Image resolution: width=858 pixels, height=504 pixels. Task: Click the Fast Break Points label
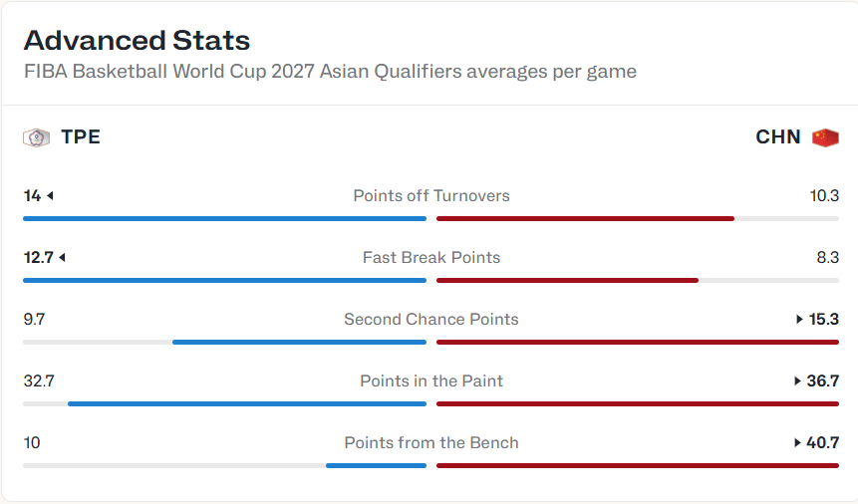click(431, 258)
